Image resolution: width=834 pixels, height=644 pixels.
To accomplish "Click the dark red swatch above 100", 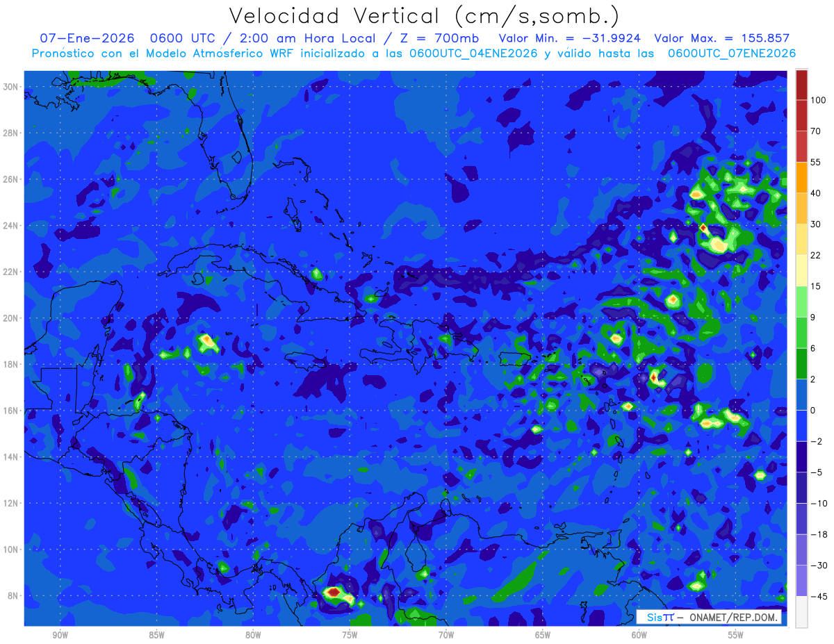I will point(801,85).
